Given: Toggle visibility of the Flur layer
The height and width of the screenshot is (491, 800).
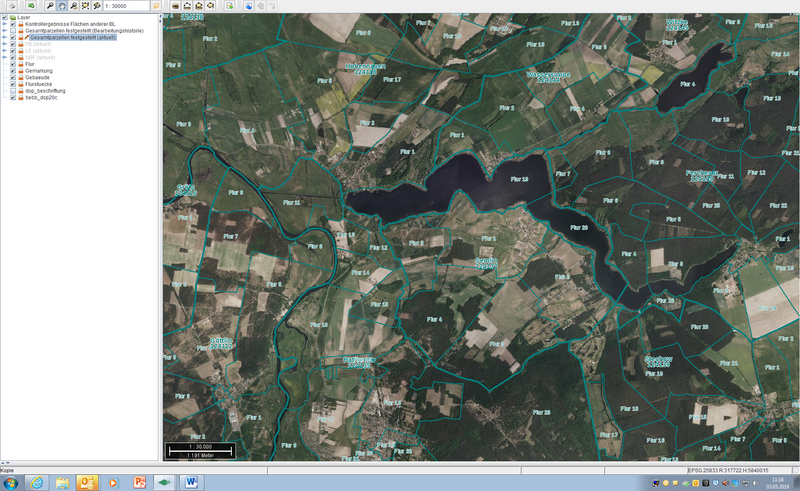Looking at the screenshot, I should (13, 64).
